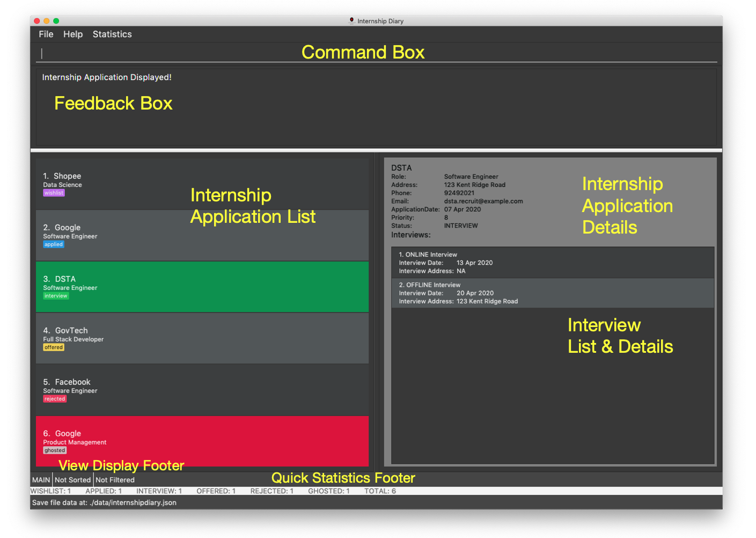Click the offered status tag

(54, 347)
